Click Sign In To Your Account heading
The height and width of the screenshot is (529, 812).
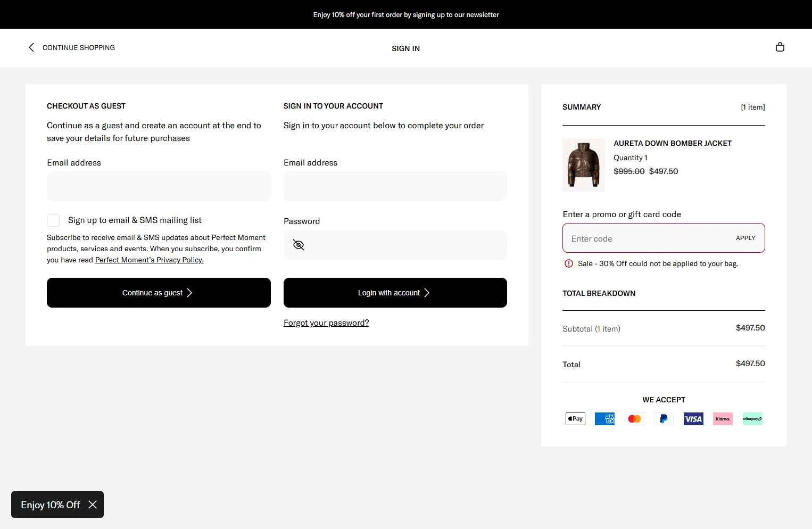[x=333, y=106]
